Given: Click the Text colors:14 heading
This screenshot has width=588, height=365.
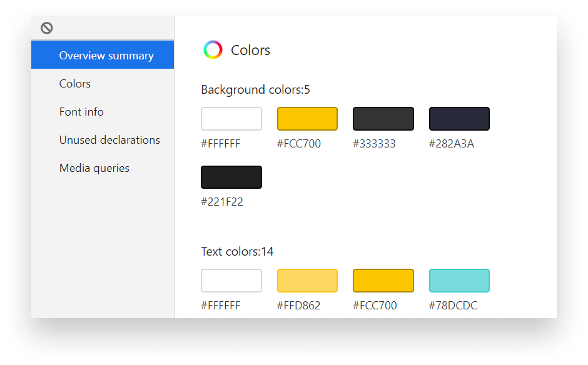Looking at the screenshot, I should pyautogui.click(x=237, y=251).
